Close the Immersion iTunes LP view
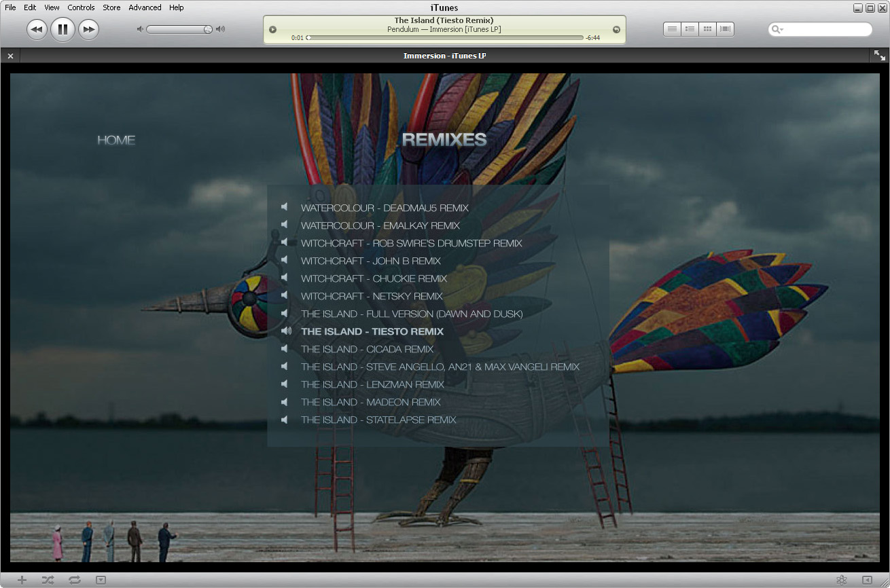The image size is (890, 588). (10, 56)
